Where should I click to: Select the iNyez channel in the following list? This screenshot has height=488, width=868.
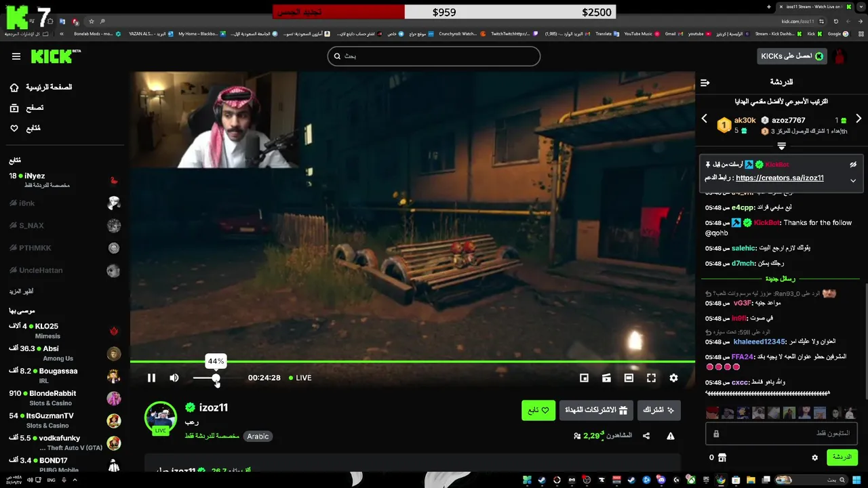(x=64, y=180)
